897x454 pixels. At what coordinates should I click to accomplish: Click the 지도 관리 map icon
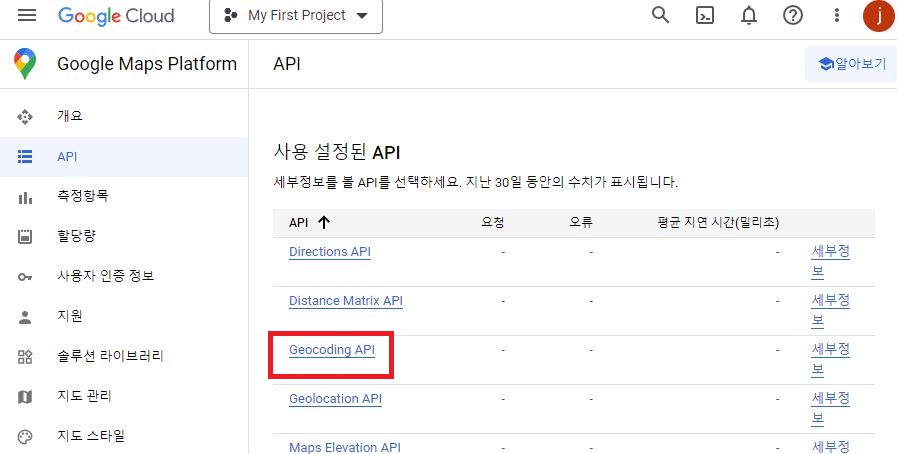(25, 397)
